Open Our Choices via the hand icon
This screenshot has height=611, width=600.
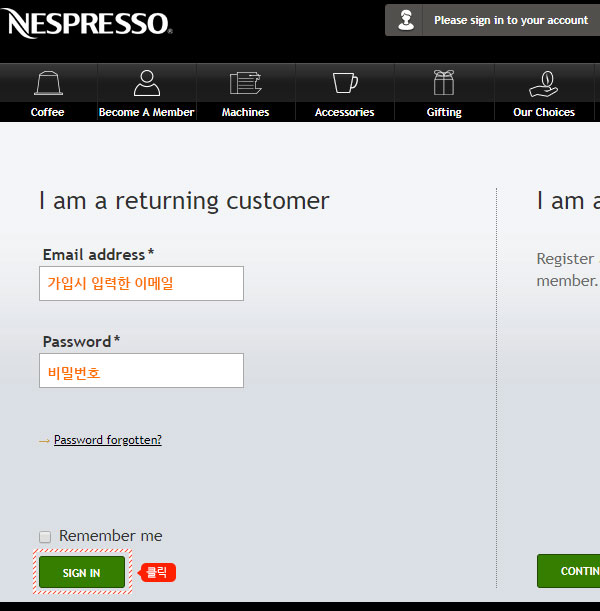point(543,83)
